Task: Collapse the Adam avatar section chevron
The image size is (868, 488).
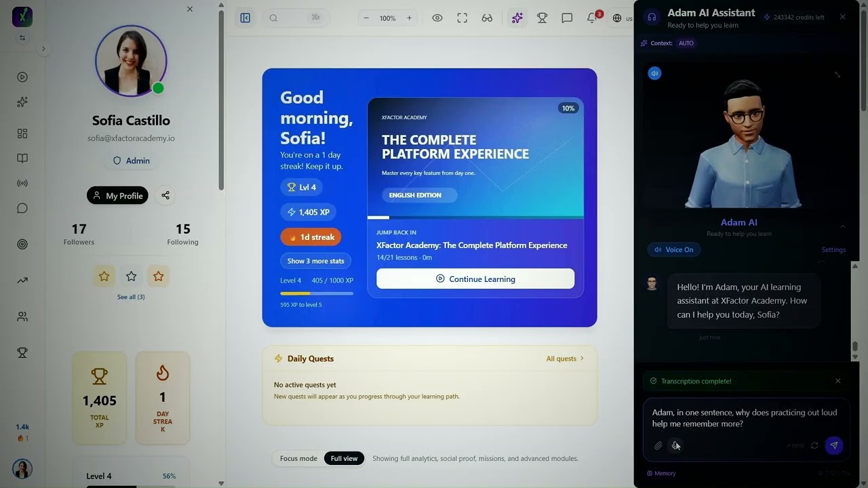Action: click(x=843, y=226)
